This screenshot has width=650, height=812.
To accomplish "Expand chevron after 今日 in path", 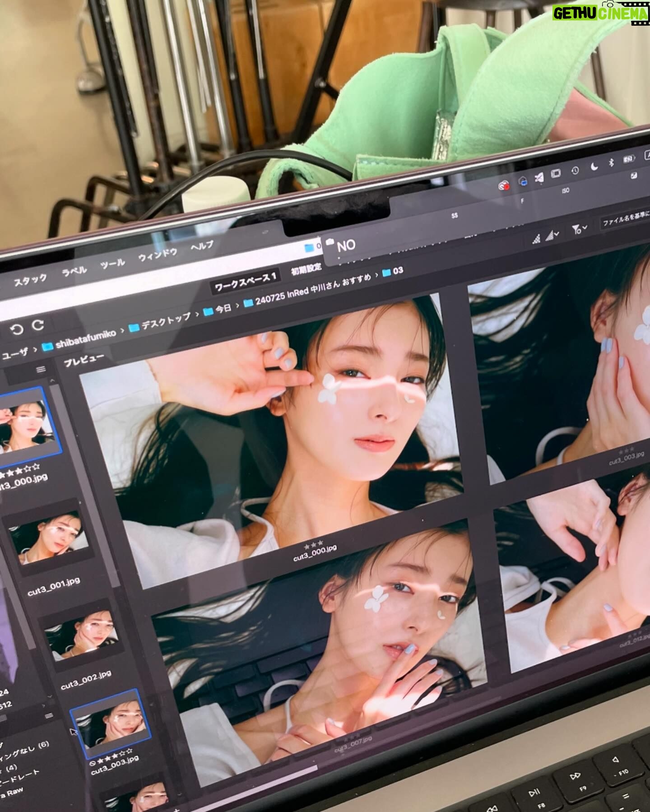I will pos(237,306).
